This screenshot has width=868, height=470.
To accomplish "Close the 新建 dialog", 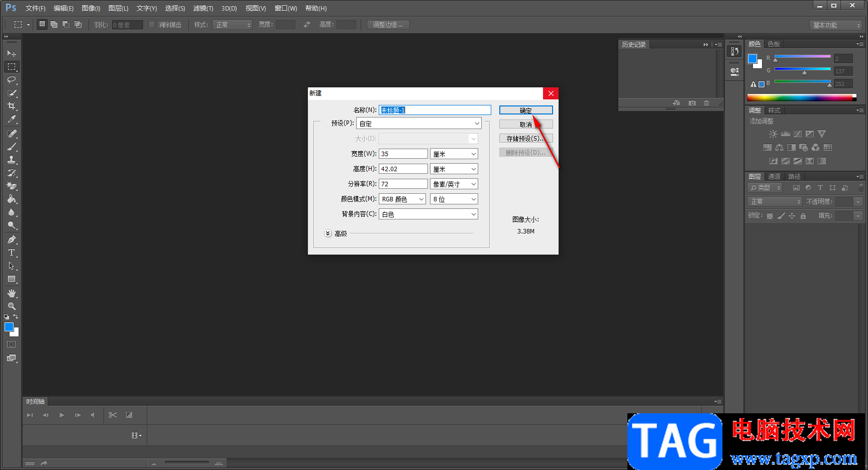I will coord(551,93).
